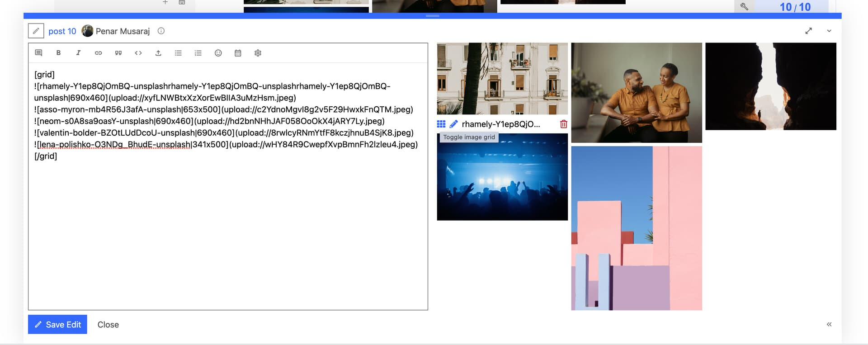Minimize the composer with the down chevron

tap(829, 31)
